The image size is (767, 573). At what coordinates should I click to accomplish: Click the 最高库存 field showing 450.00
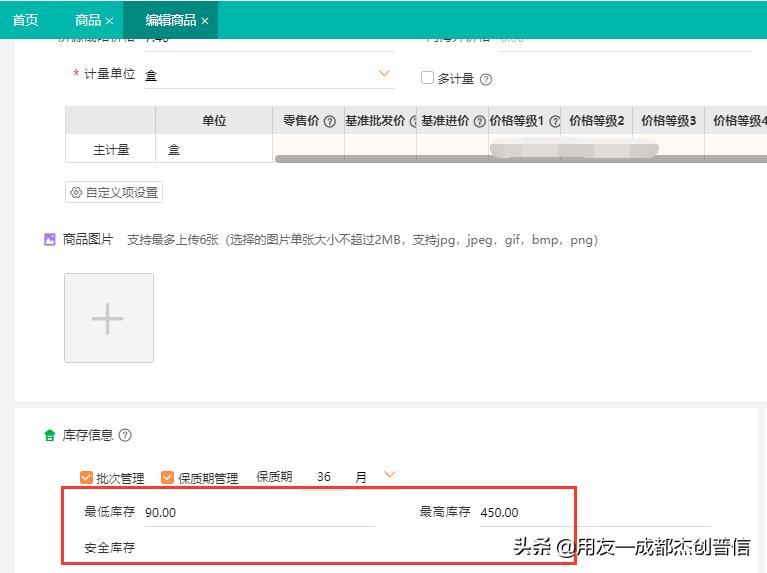coord(595,512)
